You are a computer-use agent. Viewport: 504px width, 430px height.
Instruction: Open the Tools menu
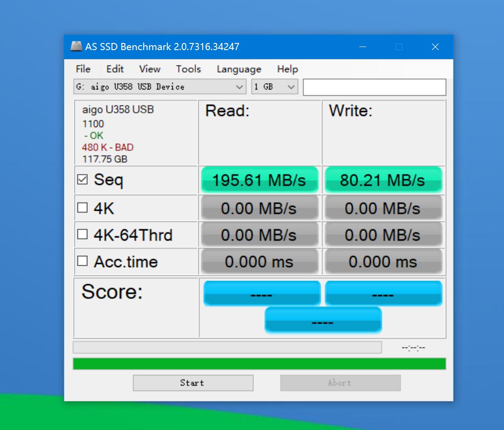188,69
